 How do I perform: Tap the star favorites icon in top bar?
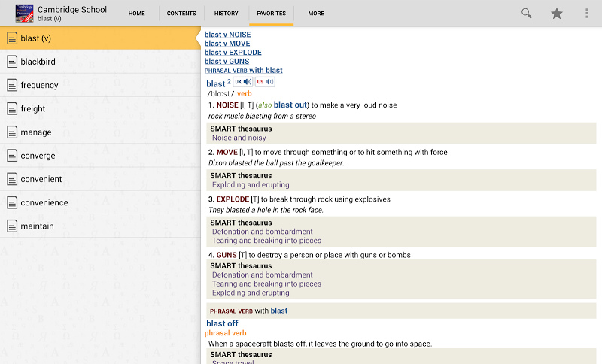556,14
